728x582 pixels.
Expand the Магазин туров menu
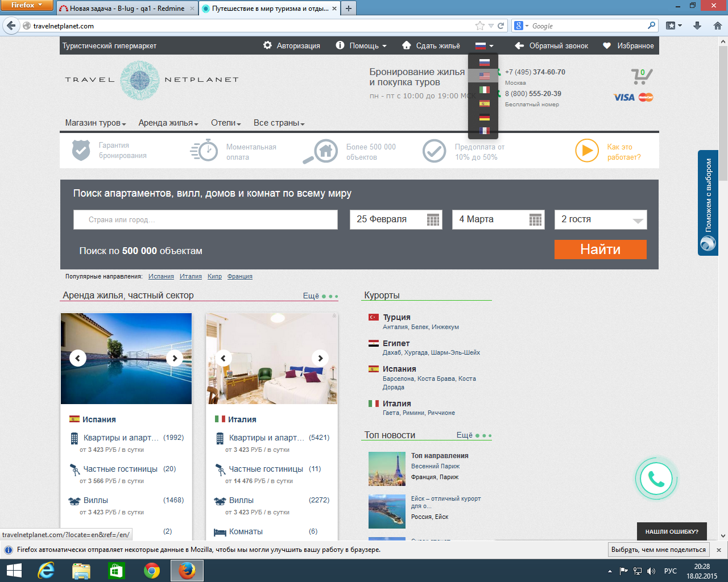[x=95, y=123]
